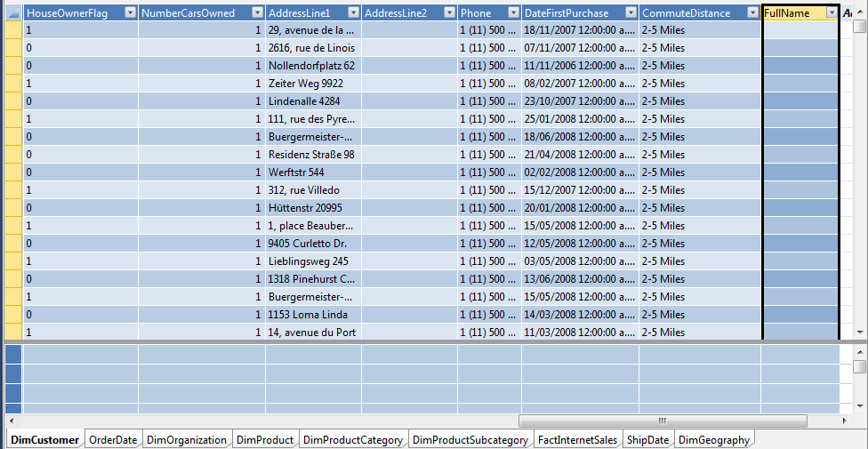The width and height of the screenshot is (868, 449).
Task: Expand the AddressLine2 filter arrow
Action: click(449, 13)
